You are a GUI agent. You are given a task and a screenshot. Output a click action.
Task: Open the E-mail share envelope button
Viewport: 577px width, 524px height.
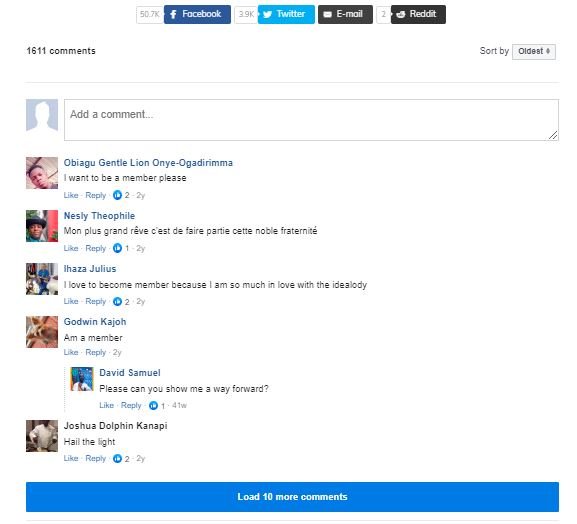(345, 14)
